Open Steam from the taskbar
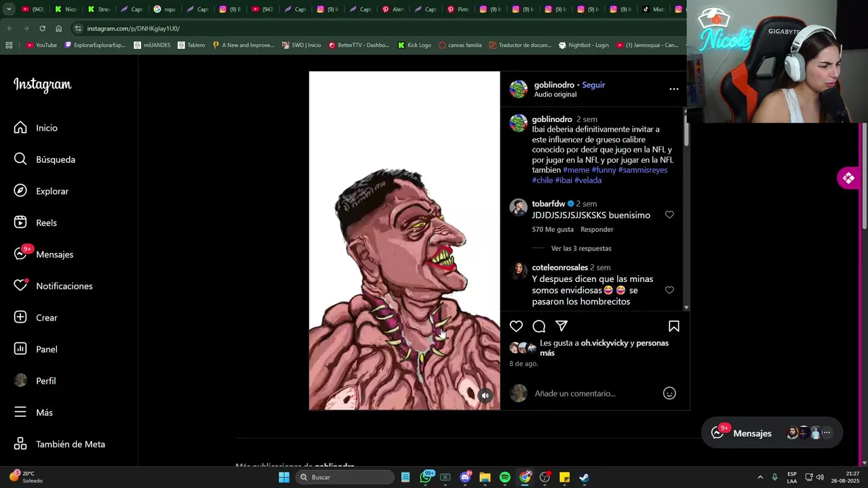The image size is (868, 488). [x=584, y=477]
